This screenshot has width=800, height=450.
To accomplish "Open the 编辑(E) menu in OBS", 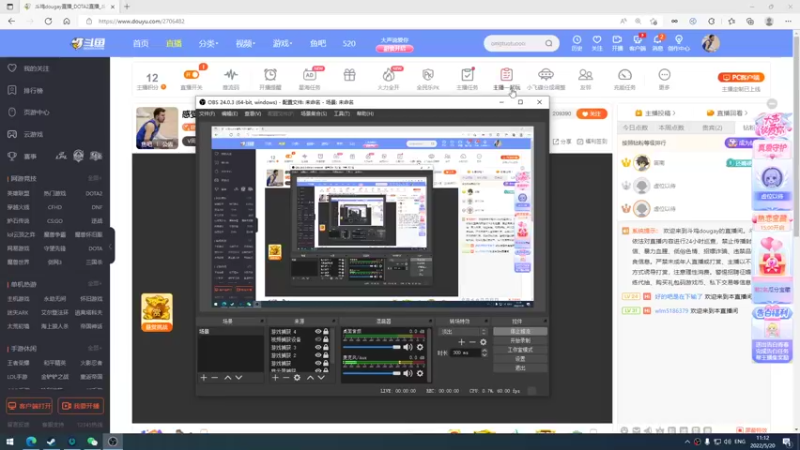I will point(230,114).
